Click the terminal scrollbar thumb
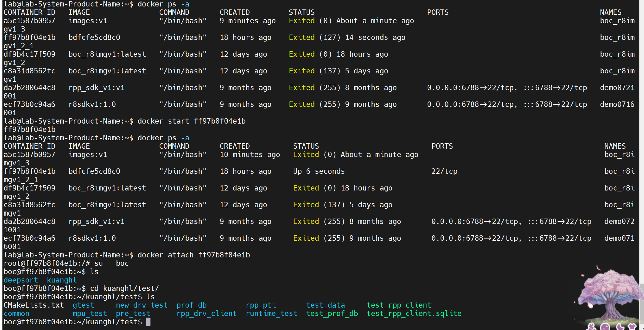The image size is (644, 330). (642, 304)
